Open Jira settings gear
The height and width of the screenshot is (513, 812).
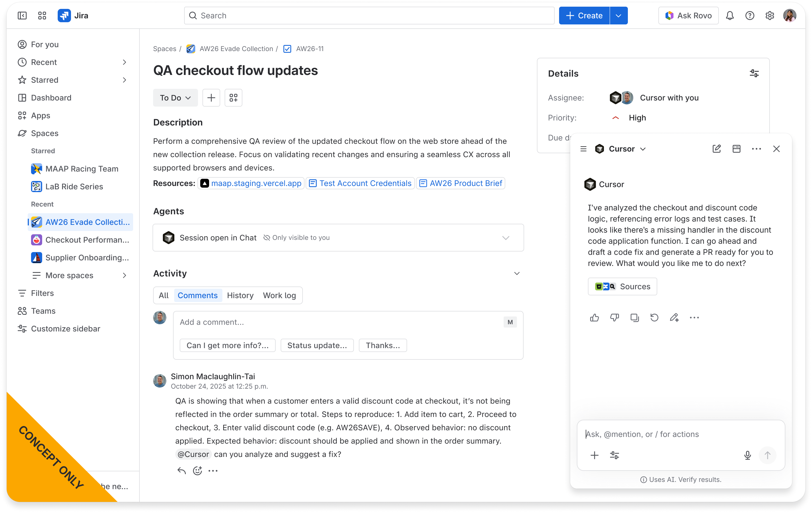pos(770,16)
